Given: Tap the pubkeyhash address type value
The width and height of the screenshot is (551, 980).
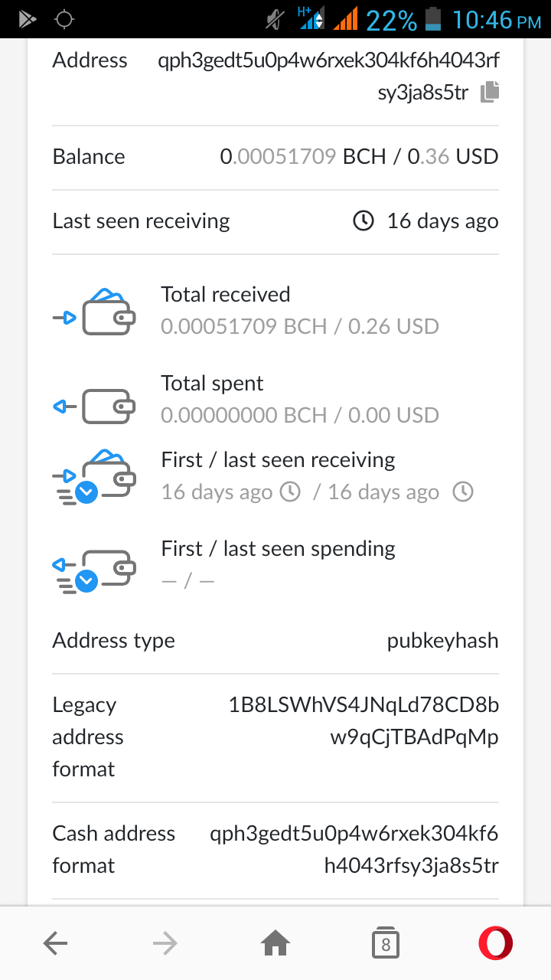Looking at the screenshot, I should 442,641.
